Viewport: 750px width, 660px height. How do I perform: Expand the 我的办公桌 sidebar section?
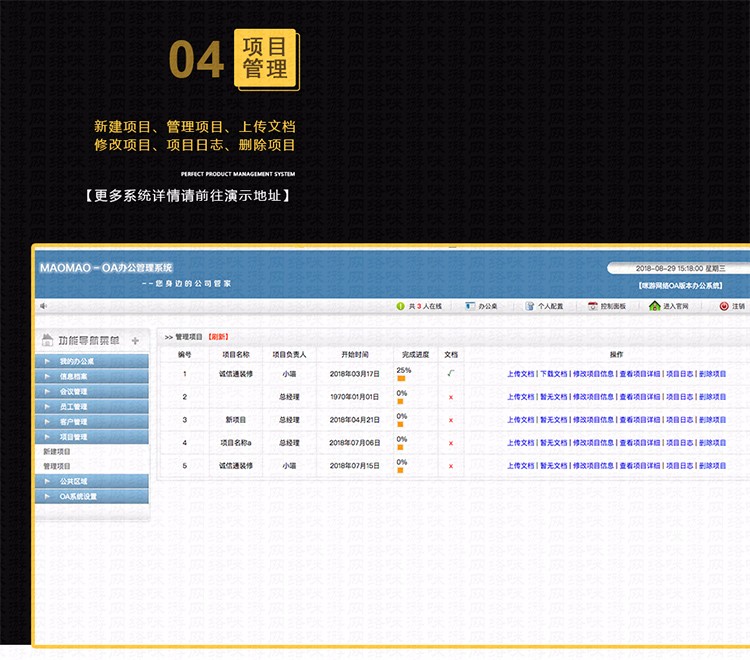pos(92,361)
